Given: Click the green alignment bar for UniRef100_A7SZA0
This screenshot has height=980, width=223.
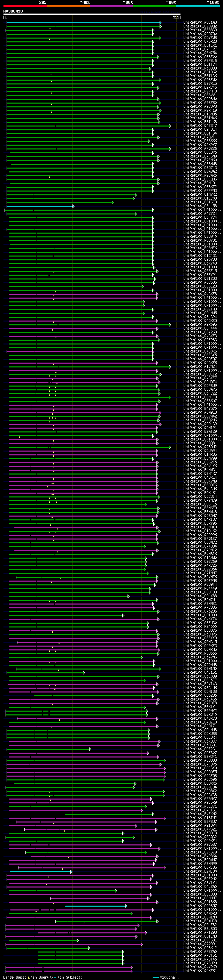Looking at the screenshot, I should [x=81, y=952].
